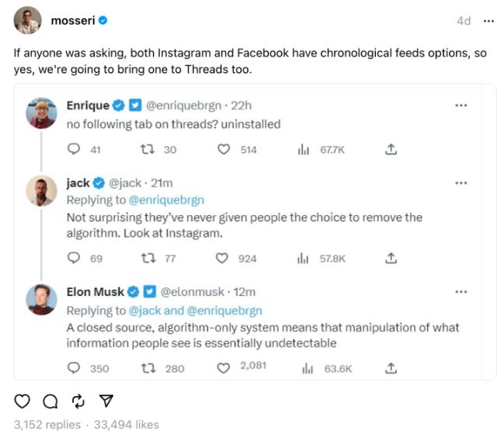
Task: Open more options on Enrique's tweet
Action: coord(461,106)
